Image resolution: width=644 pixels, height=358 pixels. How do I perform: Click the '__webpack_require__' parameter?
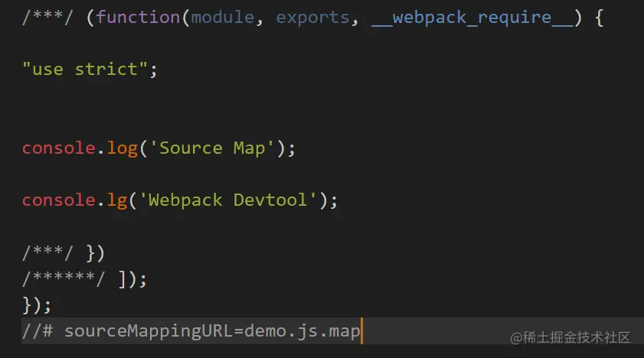click(472, 18)
